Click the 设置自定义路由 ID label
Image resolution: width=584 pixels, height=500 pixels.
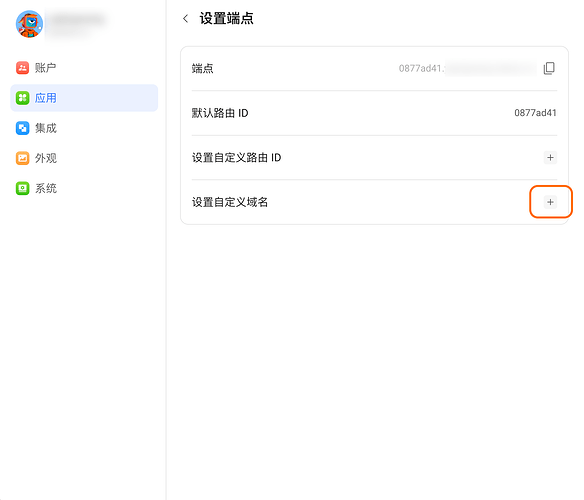point(237,158)
